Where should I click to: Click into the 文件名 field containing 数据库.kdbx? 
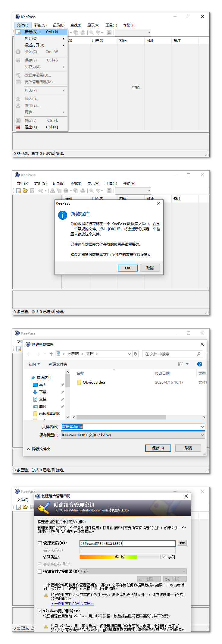(x=133, y=427)
